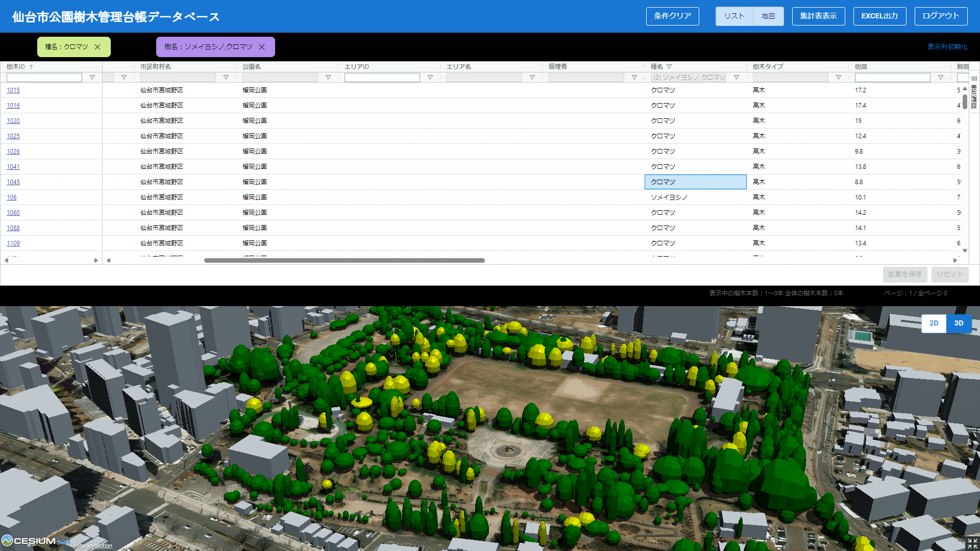Screen dimensions: 980x551
Task: Open tree ID 1020 link
Action: 13,121
